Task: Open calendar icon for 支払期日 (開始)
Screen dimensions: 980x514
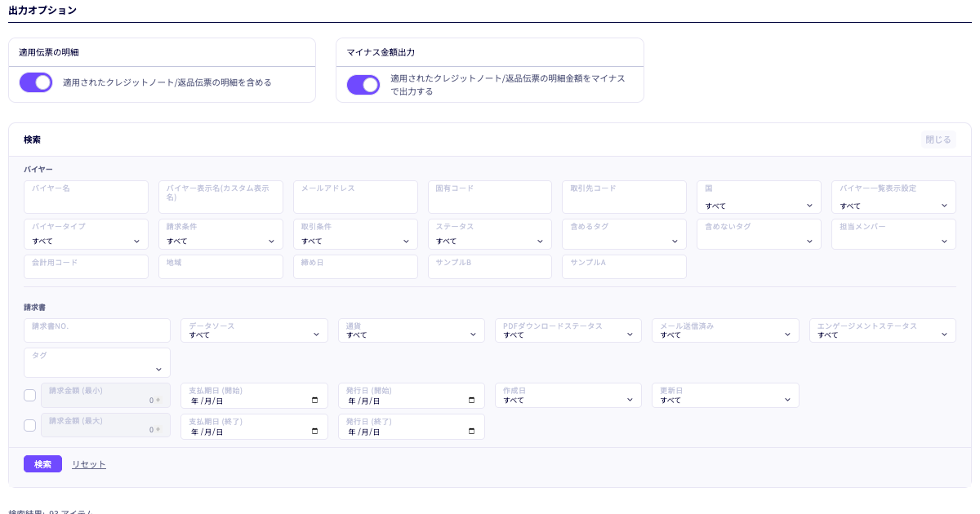Action: coord(314,401)
